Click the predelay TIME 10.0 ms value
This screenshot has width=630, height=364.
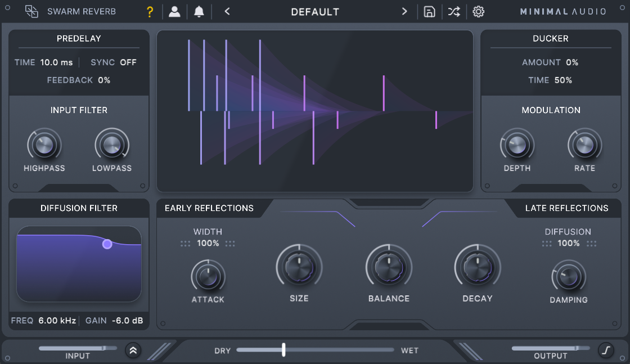pyautogui.click(x=56, y=62)
